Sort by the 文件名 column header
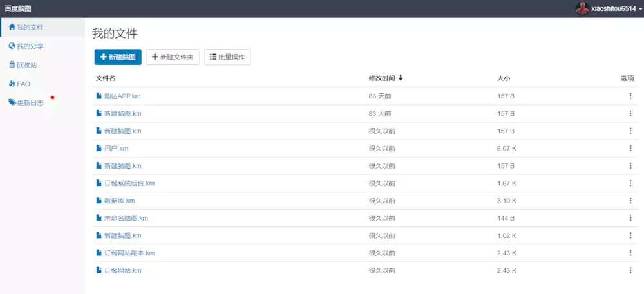The width and height of the screenshot is (644, 294). [x=106, y=78]
